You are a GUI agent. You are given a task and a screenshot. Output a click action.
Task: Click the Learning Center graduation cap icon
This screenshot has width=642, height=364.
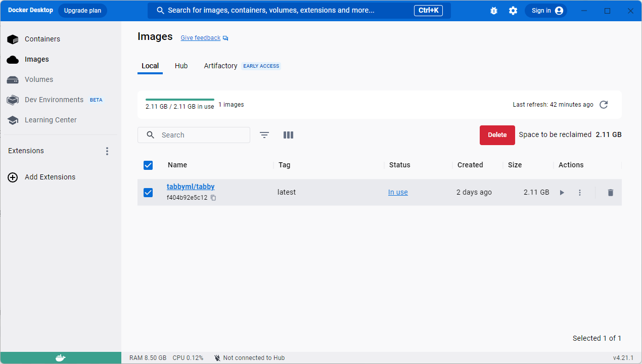(13, 120)
